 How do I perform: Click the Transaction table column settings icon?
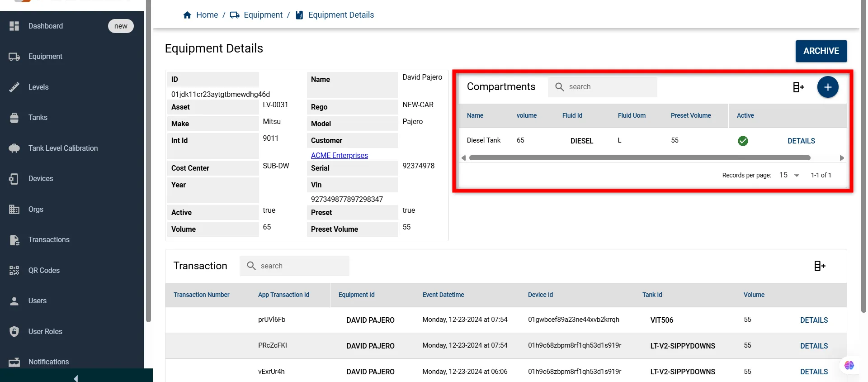pos(820,266)
